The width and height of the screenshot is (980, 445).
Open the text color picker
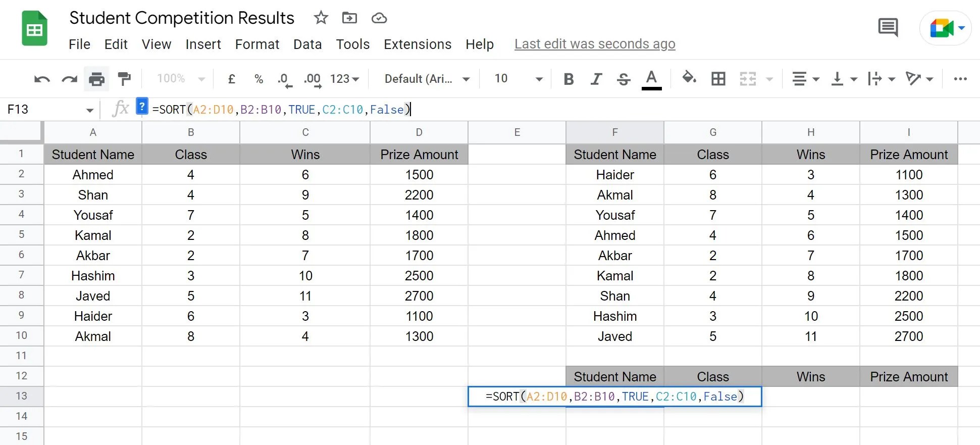(x=651, y=80)
